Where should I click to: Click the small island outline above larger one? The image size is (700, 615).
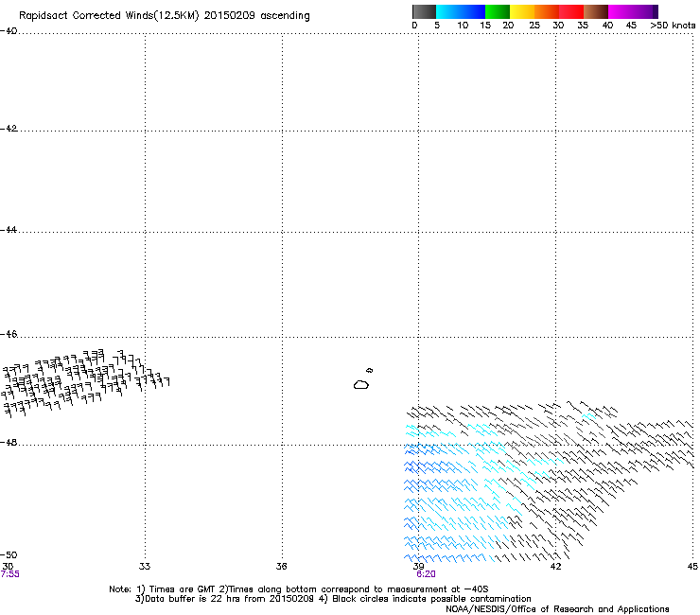click(369, 370)
